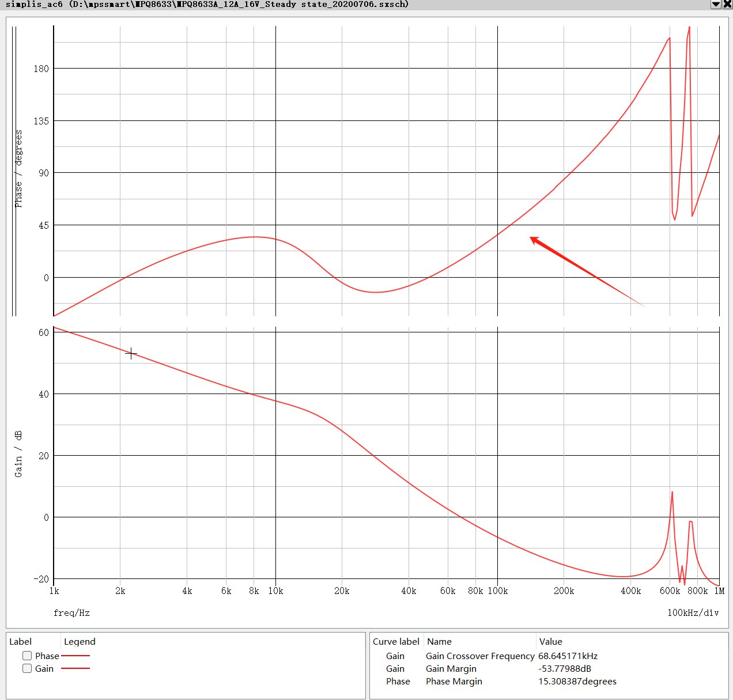Image resolution: width=733 pixels, height=700 pixels.
Task: Close the simplis_ac6 graph panel
Action: [x=727, y=4]
